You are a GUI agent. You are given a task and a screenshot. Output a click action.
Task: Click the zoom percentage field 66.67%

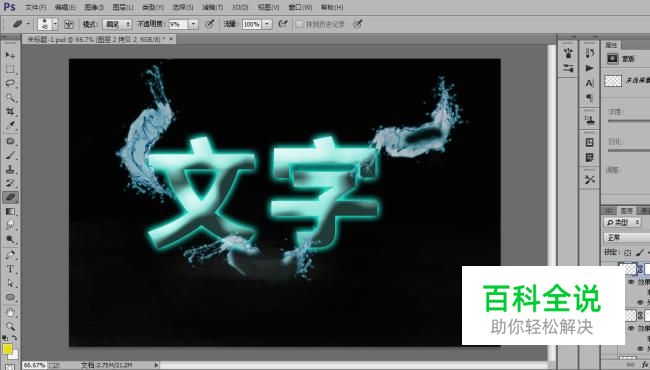34,365
